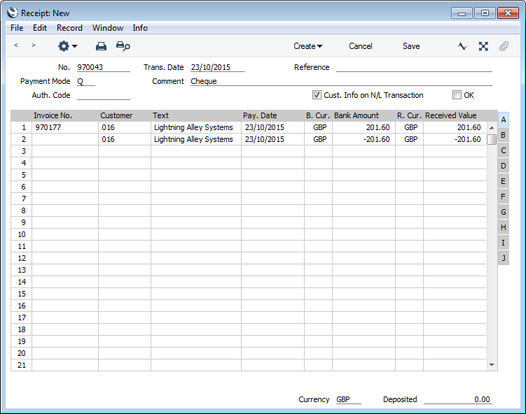Click the Cancel button
This screenshot has height=414, width=526.
(x=360, y=46)
